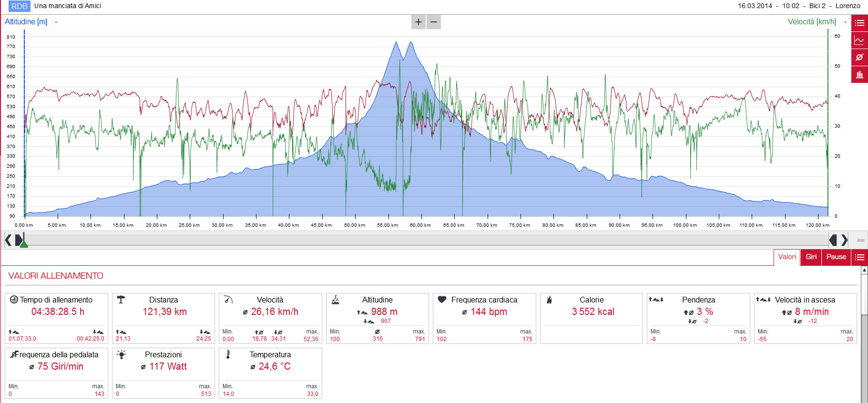868x403 pixels.
Task: Click the signpost icon in the Distanza card
Action: [x=121, y=300]
